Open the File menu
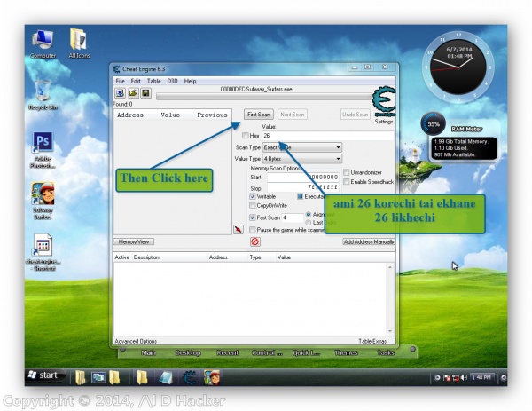The width and height of the screenshot is (532, 411). (120, 81)
